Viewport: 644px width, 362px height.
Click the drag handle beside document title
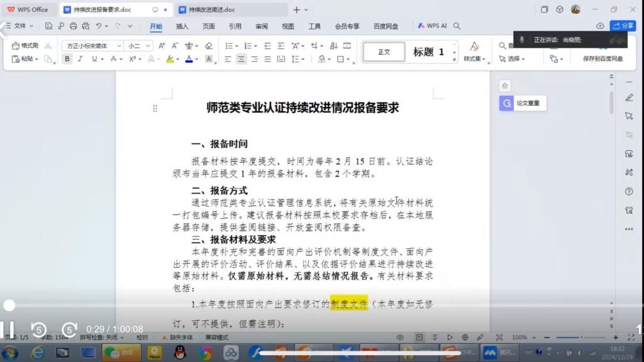(x=155, y=108)
